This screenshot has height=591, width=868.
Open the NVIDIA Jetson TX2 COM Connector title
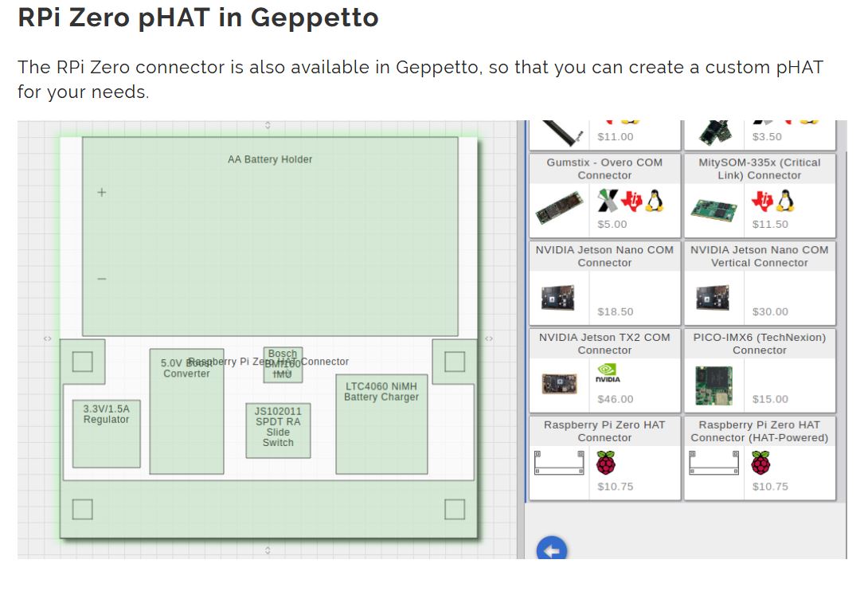(x=604, y=344)
